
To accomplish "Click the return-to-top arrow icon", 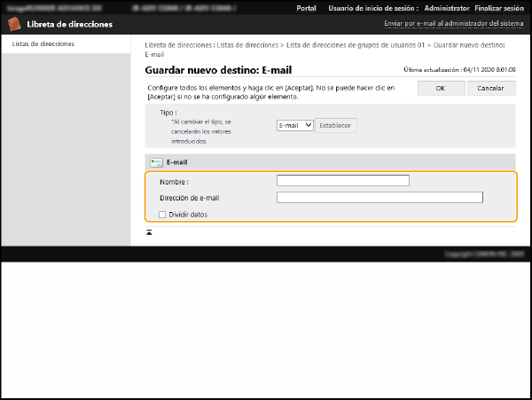I will point(149,232).
